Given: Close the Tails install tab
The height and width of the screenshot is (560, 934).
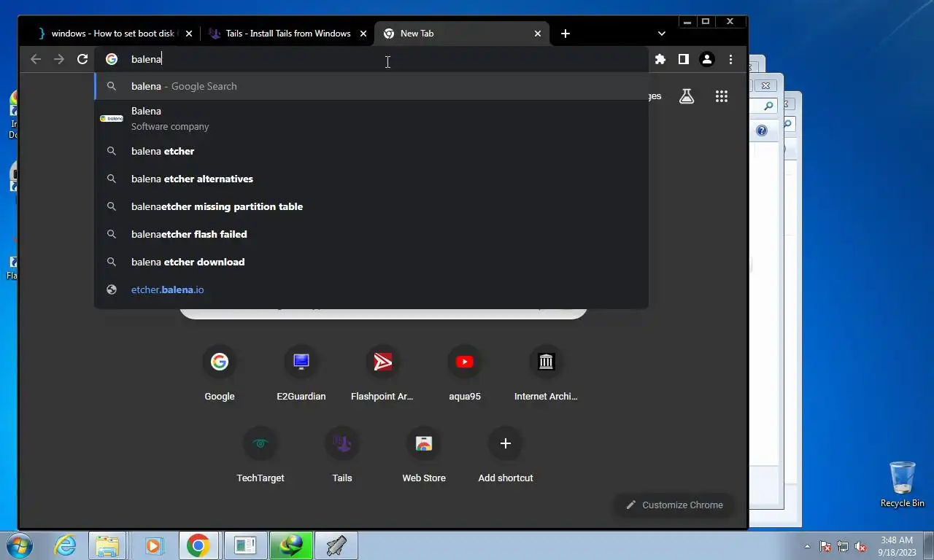Looking at the screenshot, I should (x=363, y=34).
